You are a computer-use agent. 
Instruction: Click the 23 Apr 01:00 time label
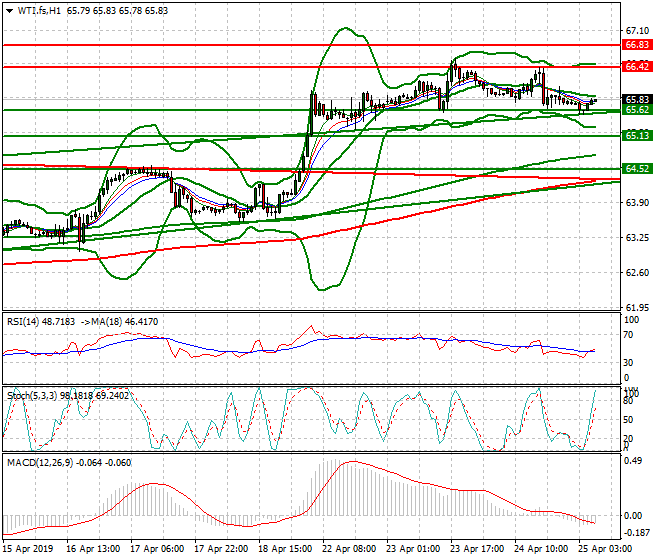pos(413,549)
